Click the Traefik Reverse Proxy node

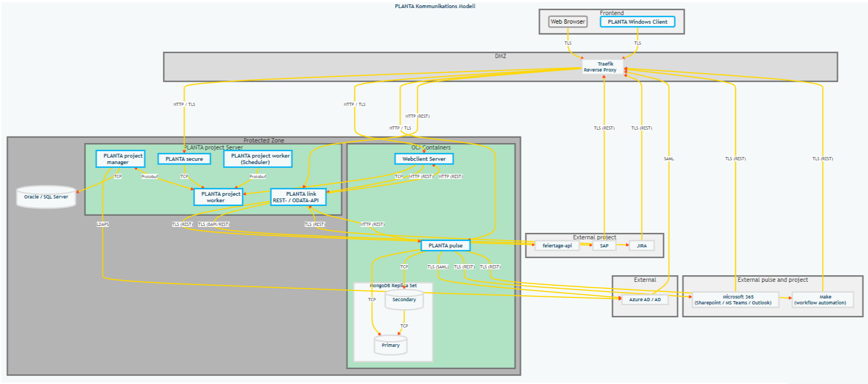coord(603,67)
